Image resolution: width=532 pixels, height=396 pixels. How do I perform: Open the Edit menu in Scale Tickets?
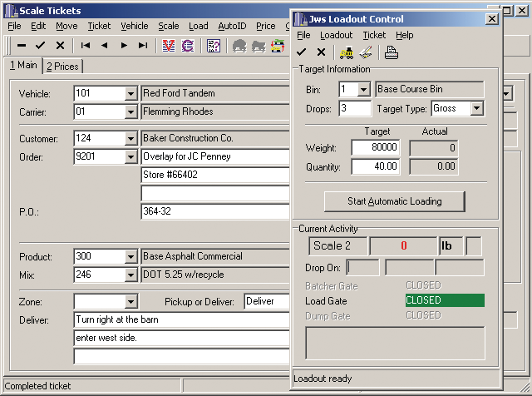tap(38, 26)
